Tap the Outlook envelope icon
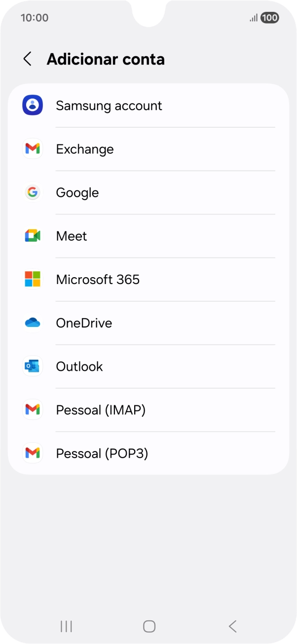297x644 pixels. click(x=33, y=366)
